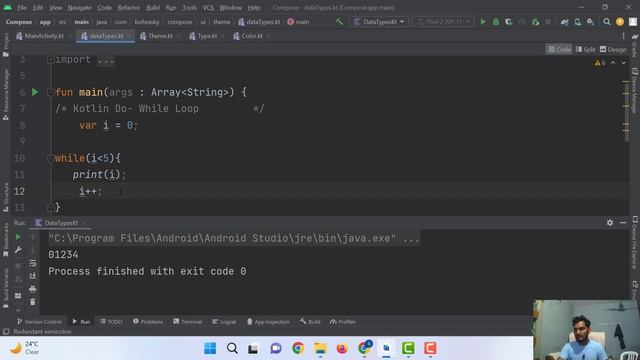
Task: Click gutter run icon beside main function
Action: [35, 92]
